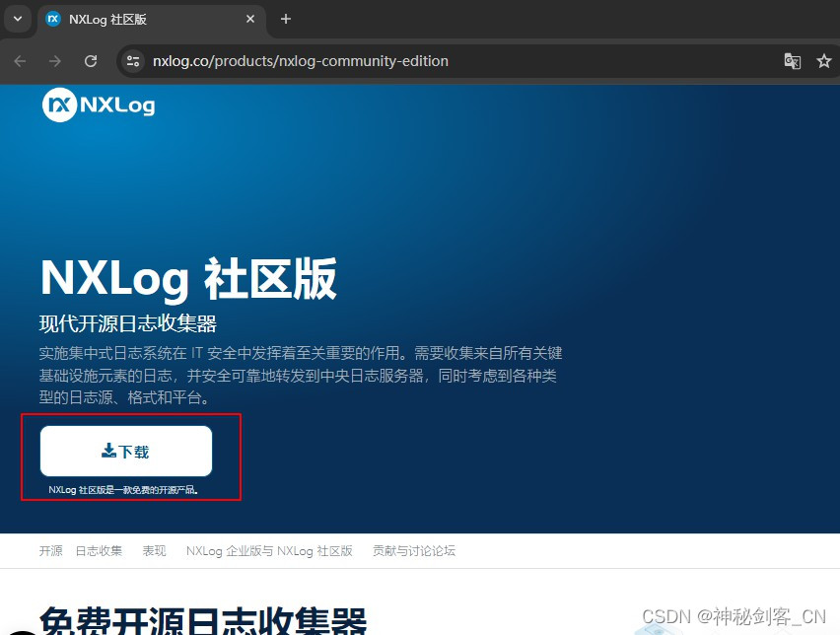Click the 免费开源日志收集器 heading
Image resolution: width=840 pixels, height=635 pixels.
pyautogui.click(x=203, y=620)
